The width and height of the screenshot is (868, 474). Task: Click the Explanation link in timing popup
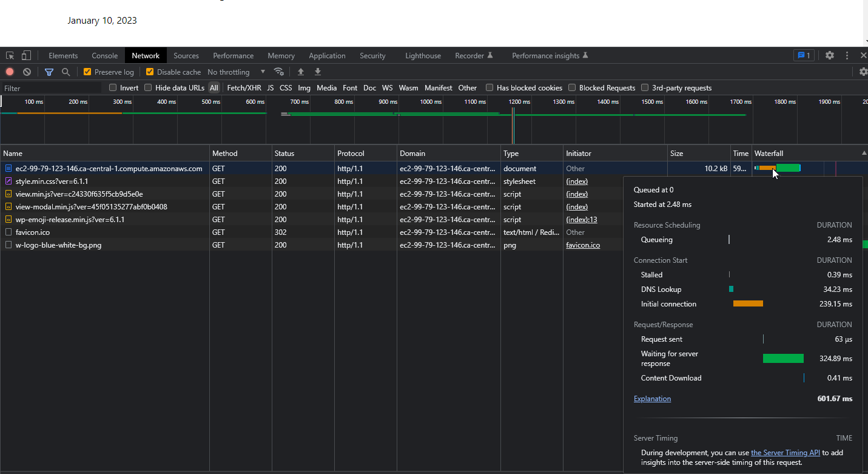(x=652, y=399)
